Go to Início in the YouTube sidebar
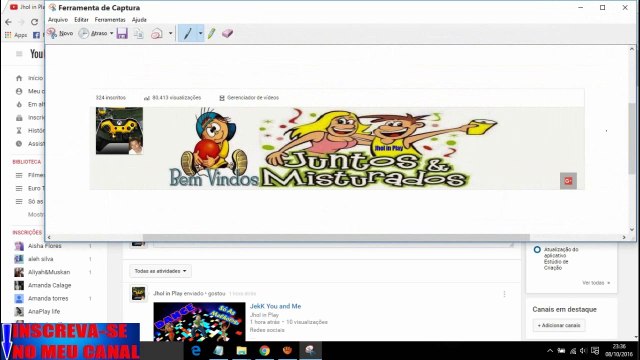This screenshot has height=360, width=640. tap(29, 78)
